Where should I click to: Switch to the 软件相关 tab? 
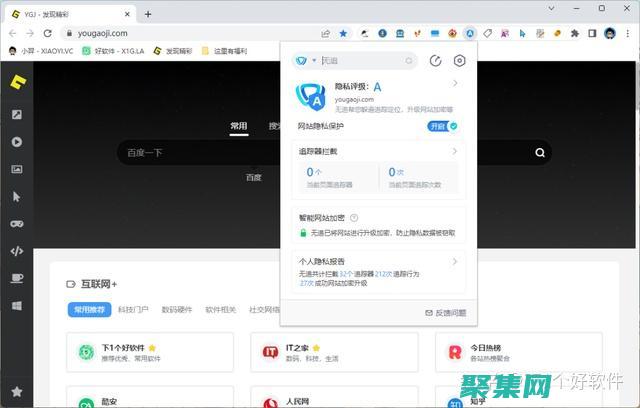pyautogui.click(x=220, y=310)
